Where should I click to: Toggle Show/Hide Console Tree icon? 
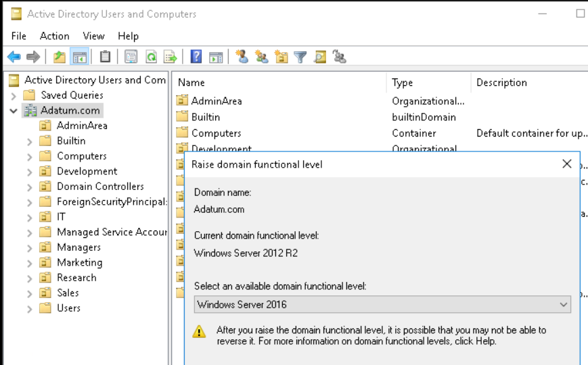(79, 57)
